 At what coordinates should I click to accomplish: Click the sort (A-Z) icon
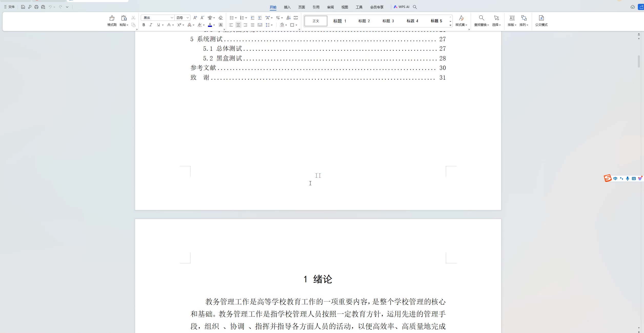pos(288,18)
